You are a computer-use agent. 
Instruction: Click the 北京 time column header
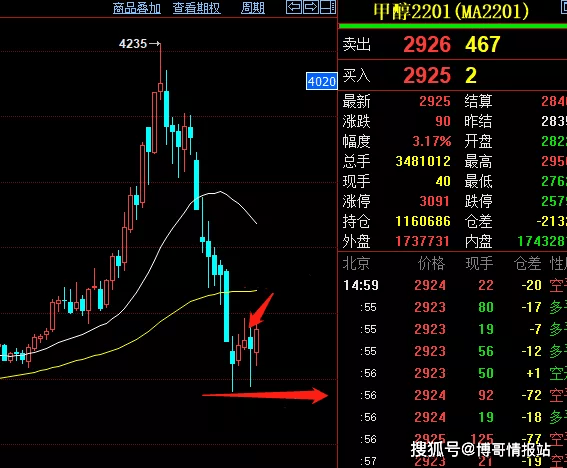pos(356,263)
